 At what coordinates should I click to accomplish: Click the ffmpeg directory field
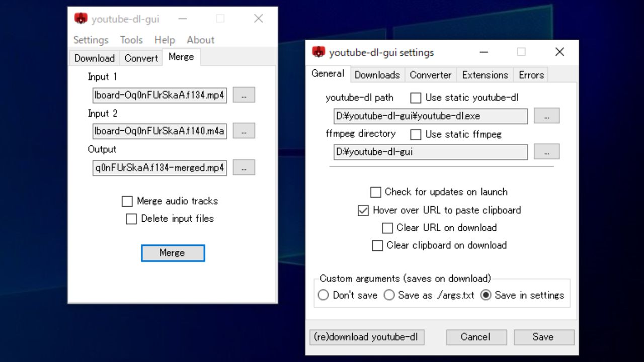click(x=431, y=152)
